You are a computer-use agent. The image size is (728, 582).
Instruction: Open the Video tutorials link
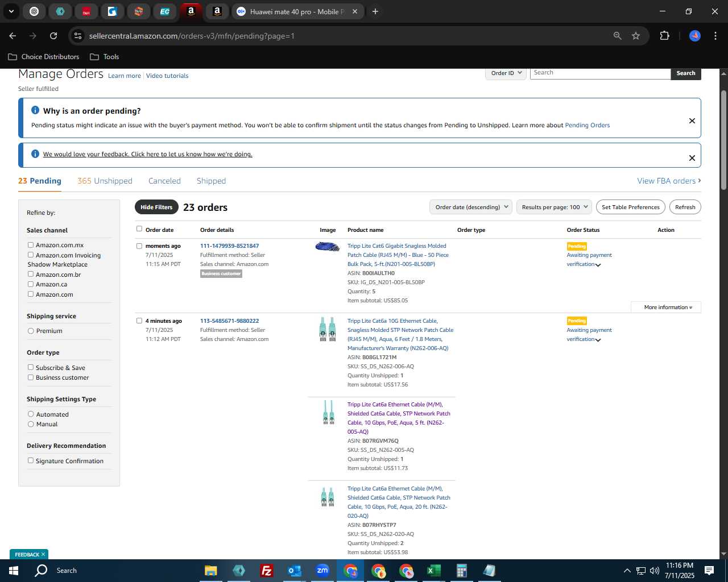point(167,76)
